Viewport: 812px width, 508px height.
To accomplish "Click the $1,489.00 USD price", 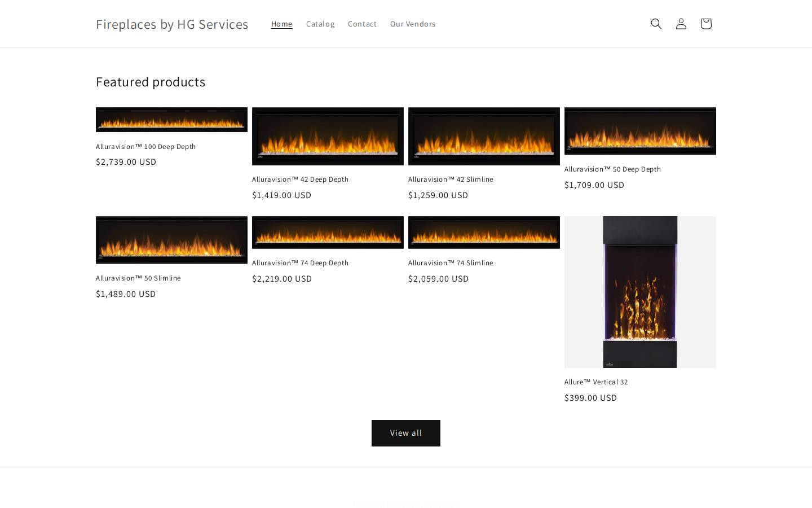I will tap(126, 294).
